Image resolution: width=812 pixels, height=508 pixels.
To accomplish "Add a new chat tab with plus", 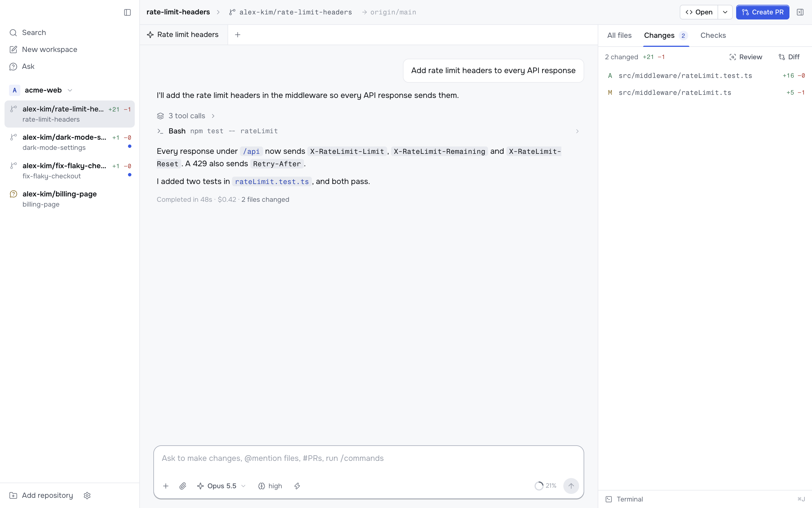I will coord(238,35).
